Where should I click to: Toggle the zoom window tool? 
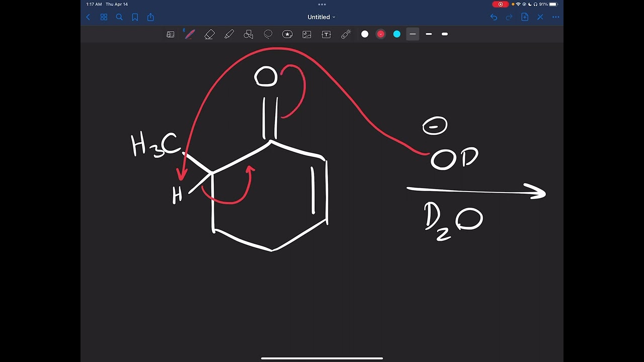(171, 34)
